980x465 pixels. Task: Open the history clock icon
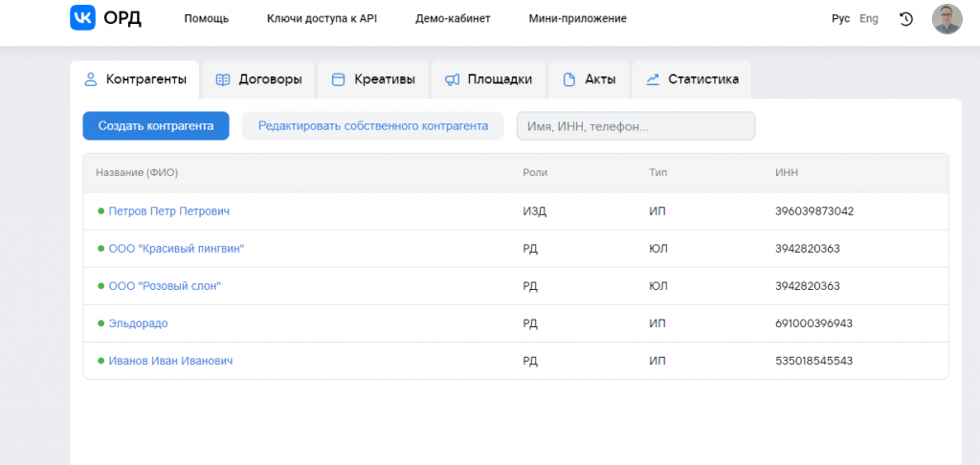(x=905, y=19)
